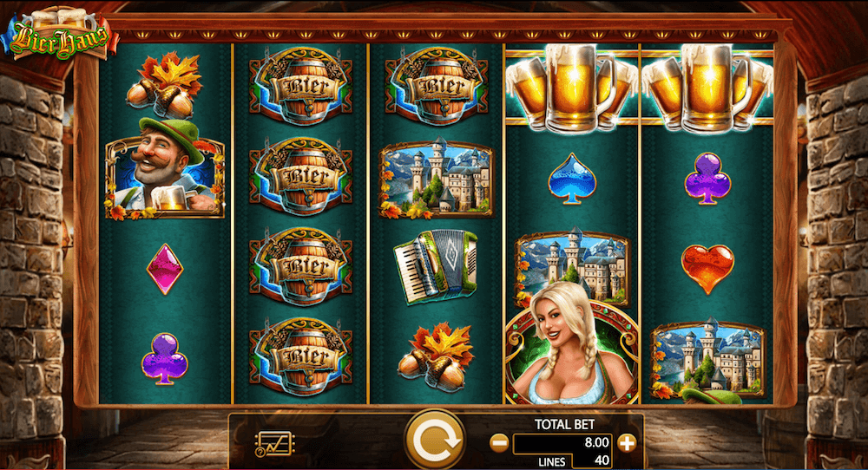
Task: Select the acorns at top of reel one
Action: click(164, 84)
